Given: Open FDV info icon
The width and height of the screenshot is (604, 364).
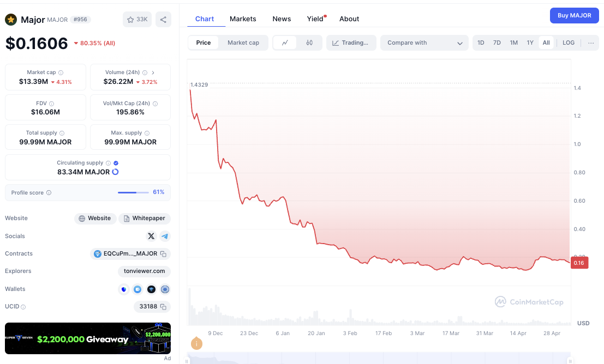Looking at the screenshot, I should (x=52, y=104).
